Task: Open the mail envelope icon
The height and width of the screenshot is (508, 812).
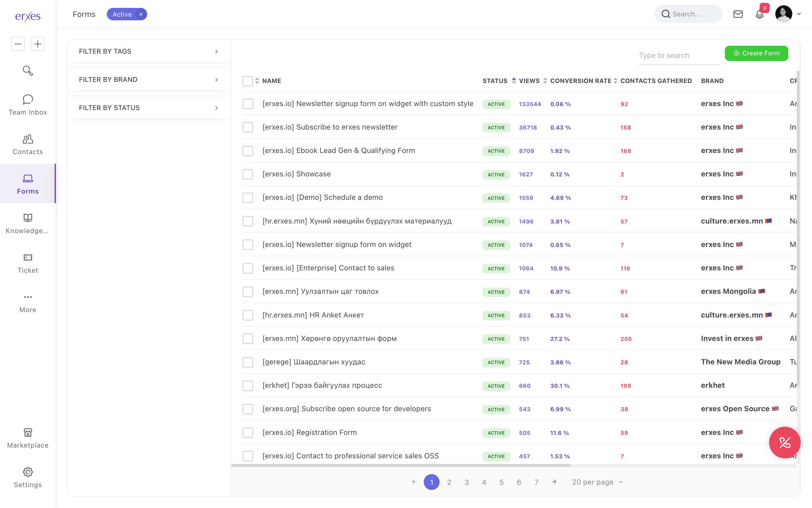Action: [x=738, y=14]
